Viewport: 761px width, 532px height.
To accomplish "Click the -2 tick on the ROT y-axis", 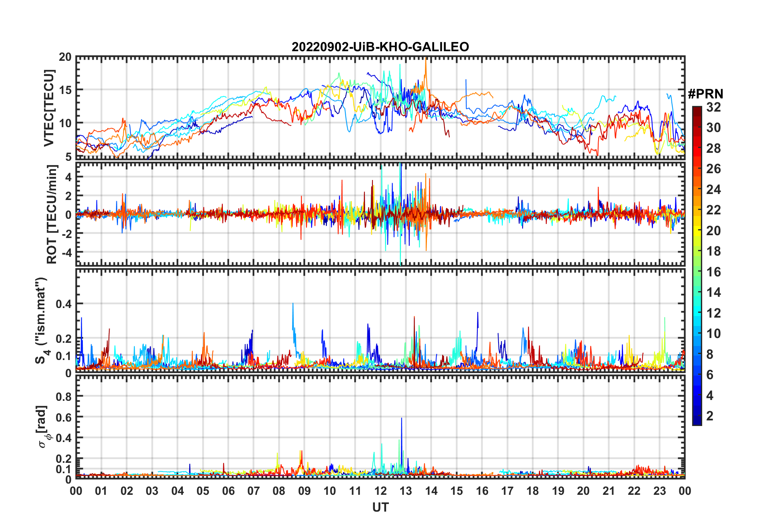I will [x=66, y=234].
